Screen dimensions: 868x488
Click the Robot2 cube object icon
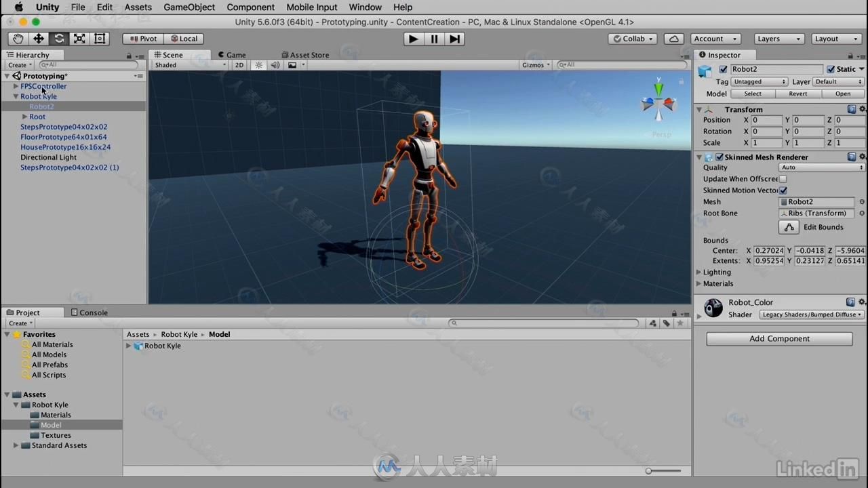point(705,71)
